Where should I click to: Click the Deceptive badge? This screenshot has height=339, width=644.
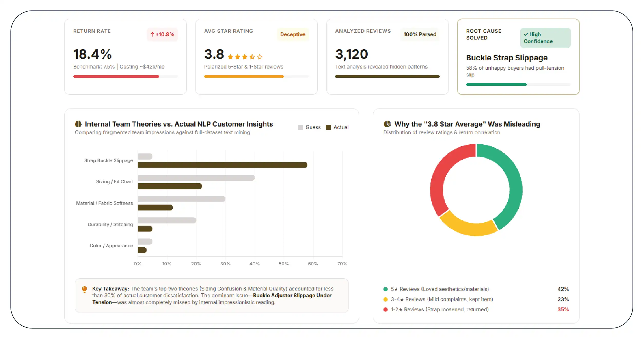tap(293, 34)
